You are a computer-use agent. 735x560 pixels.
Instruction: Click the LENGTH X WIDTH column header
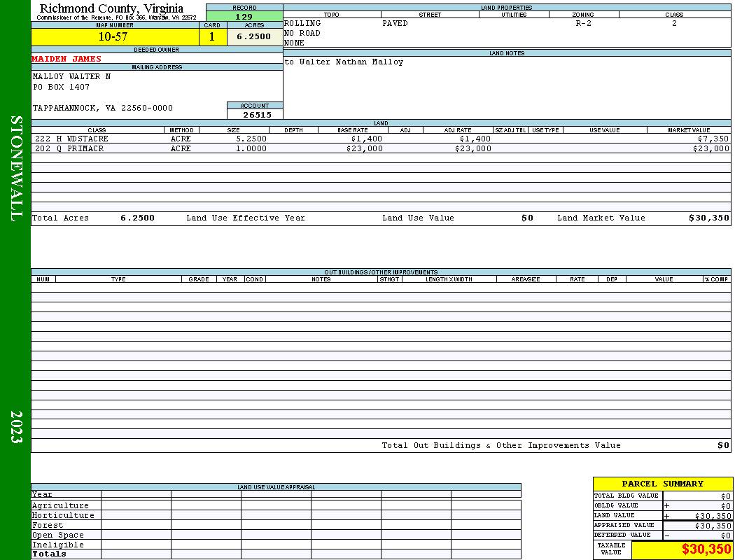[x=449, y=279]
